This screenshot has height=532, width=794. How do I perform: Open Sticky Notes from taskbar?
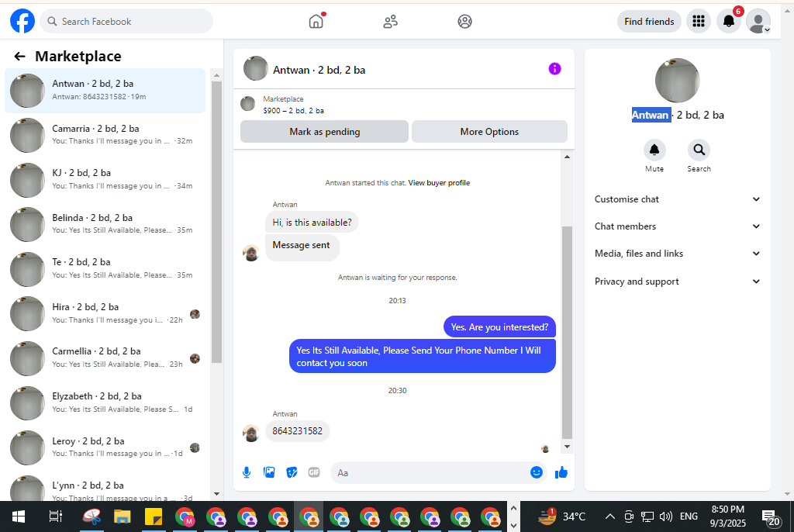pyautogui.click(x=153, y=516)
